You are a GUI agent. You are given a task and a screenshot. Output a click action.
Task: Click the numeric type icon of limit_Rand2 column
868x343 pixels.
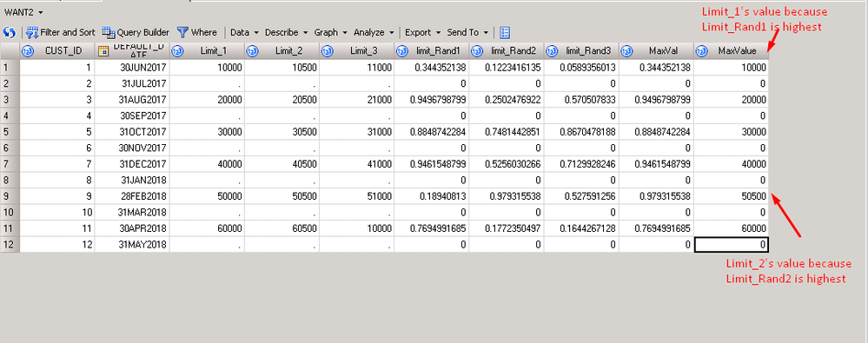pyautogui.click(x=477, y=51)
